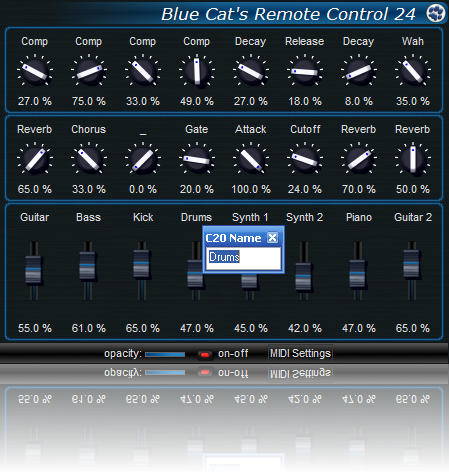Click the Kick channel name label
449x473 pixels.
[143, 217]
